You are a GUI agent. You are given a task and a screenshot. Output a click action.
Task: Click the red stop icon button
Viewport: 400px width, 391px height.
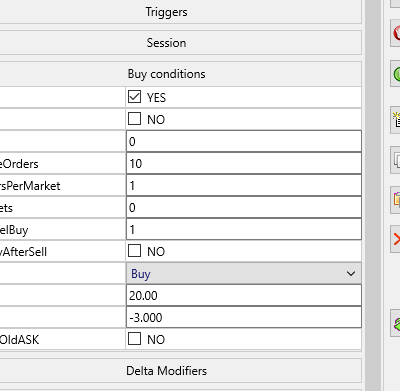396,33
